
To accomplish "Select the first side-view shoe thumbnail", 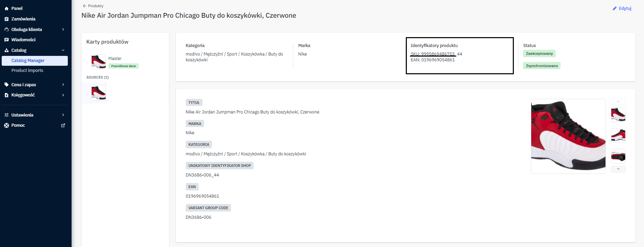I will (618, 114).
